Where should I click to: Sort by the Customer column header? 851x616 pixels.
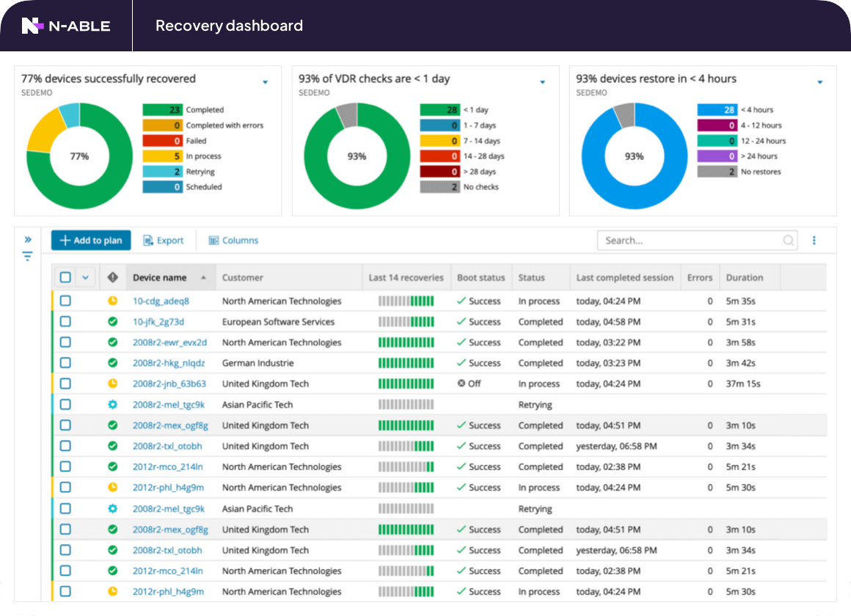(243, 278)
